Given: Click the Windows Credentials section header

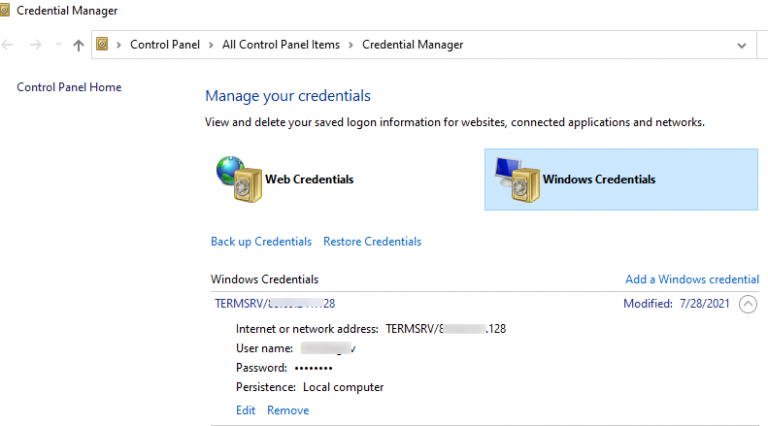Looking at the screenshot, I should [x=264, y=279].
